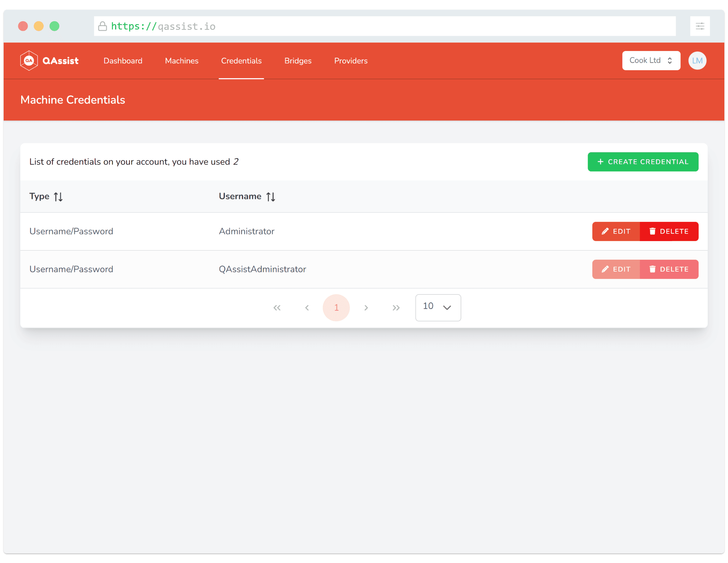Go to next page chevron
Image resolution: width=728 pixels, height=563 pixels.
point(366,308)
